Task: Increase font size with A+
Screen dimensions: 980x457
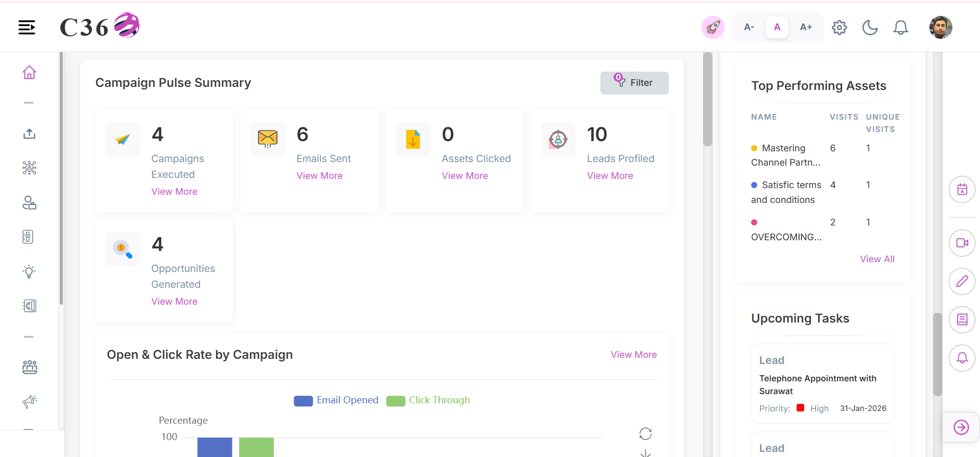Action: point(806,27)
